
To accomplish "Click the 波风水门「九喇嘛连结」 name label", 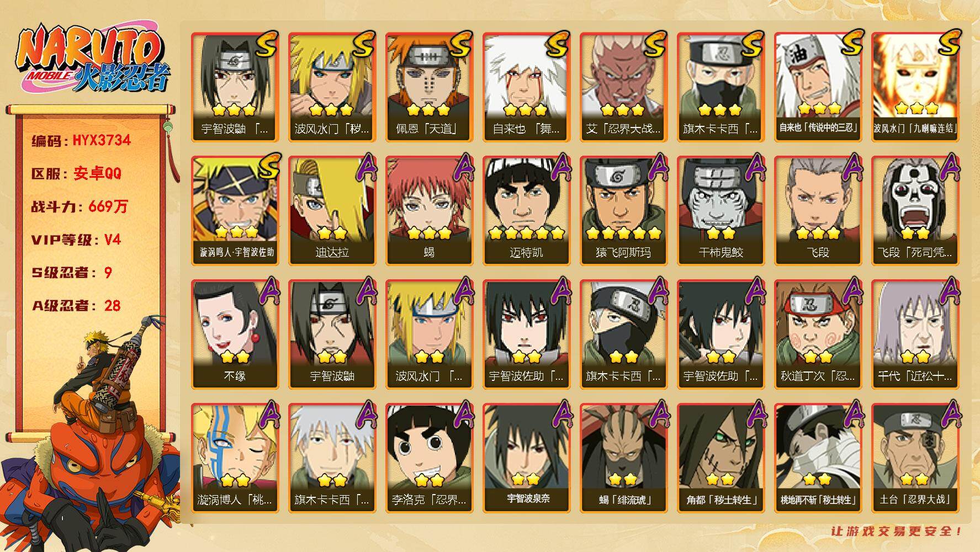I will tap(915, 128).
